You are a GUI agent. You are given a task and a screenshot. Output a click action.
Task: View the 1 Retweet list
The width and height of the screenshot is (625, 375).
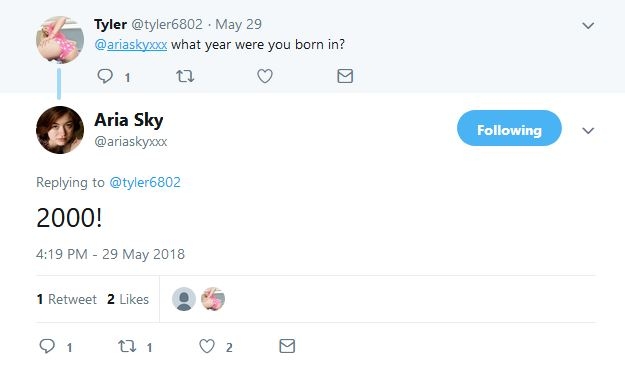point(67,299)
